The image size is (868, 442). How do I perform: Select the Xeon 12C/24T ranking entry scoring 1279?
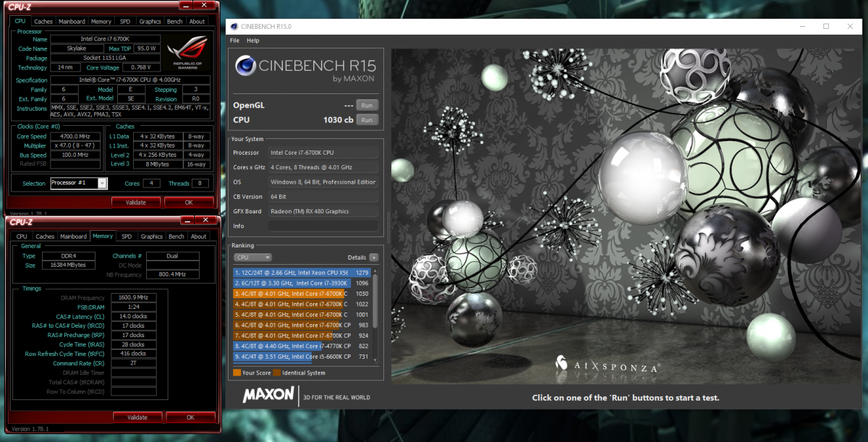click(302, 273)
